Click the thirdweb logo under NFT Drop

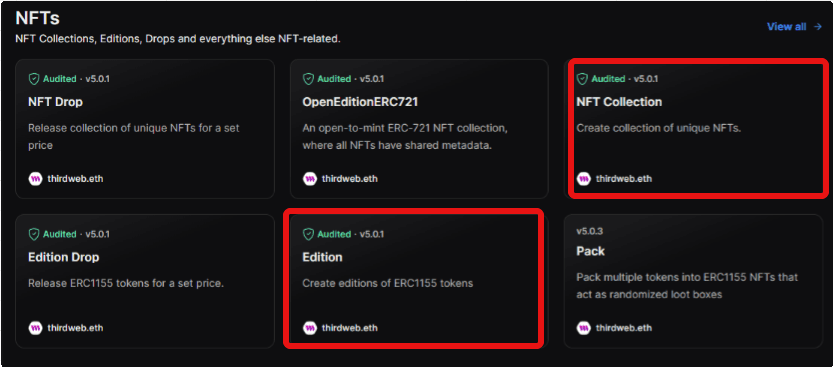35,178
